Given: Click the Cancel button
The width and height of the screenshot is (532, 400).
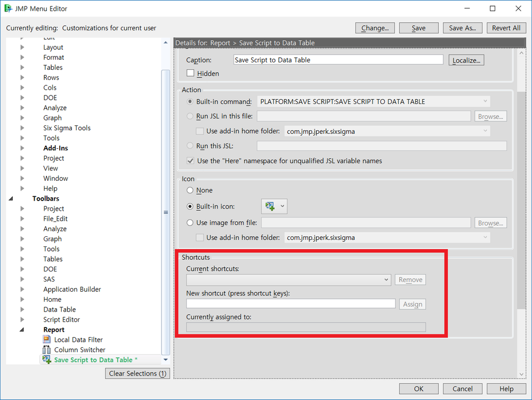Looking at the screenshot, I should point(463,388).
